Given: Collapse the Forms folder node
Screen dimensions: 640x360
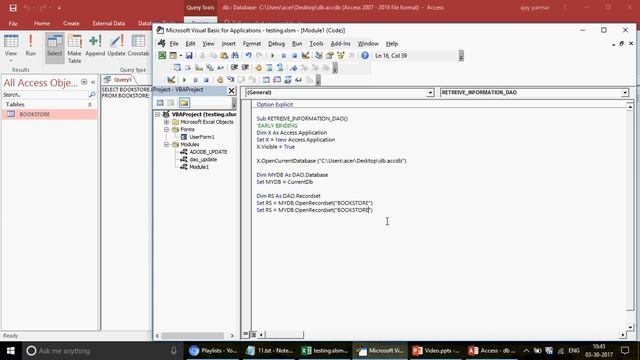Looking at the screenshot, I should point(167,129).
